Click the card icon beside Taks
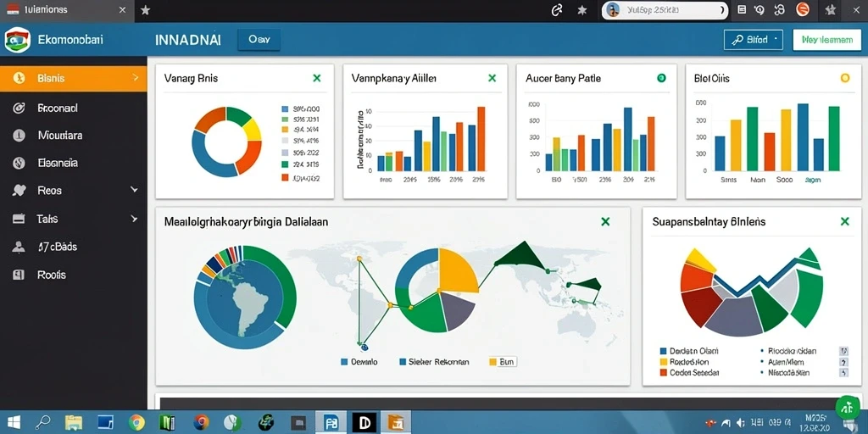Image resolution: width=868 pixels, height=434 pixels. coord(19,219)
